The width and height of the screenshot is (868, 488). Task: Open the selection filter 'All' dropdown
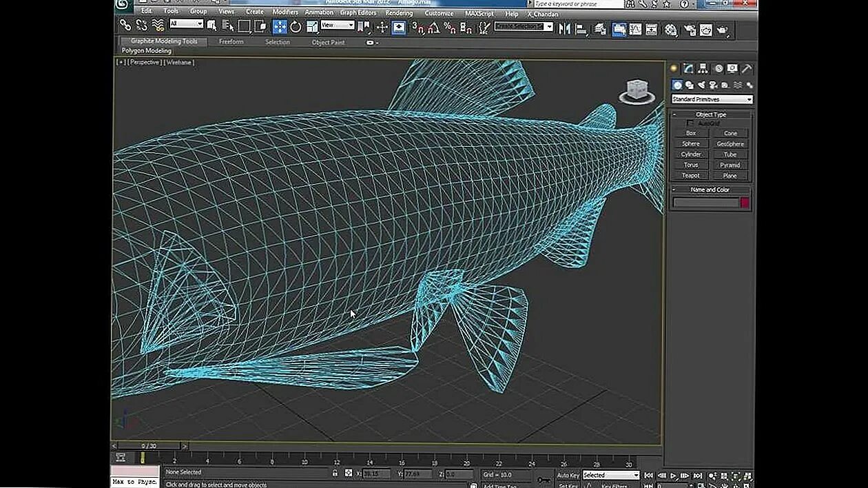pos(186,23)
